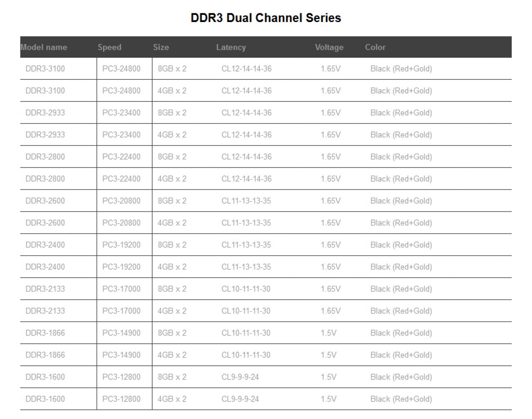Click the Voltage column header
Image resolution: width=532 pixels, height=419 pixels.
pyautogui.click(x=329, y=47)
